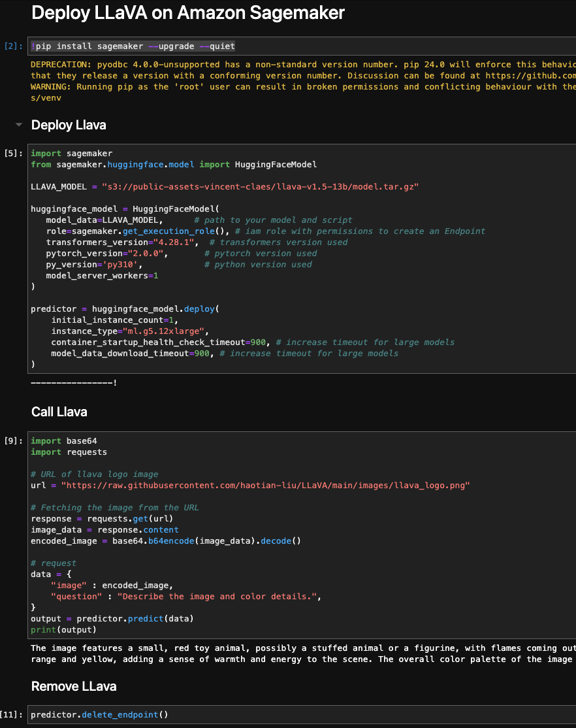The width and height of the screenshot is (576, 728).
Task: Click the print(output) line
Action: pyautogui.click(x=63, y=630)
